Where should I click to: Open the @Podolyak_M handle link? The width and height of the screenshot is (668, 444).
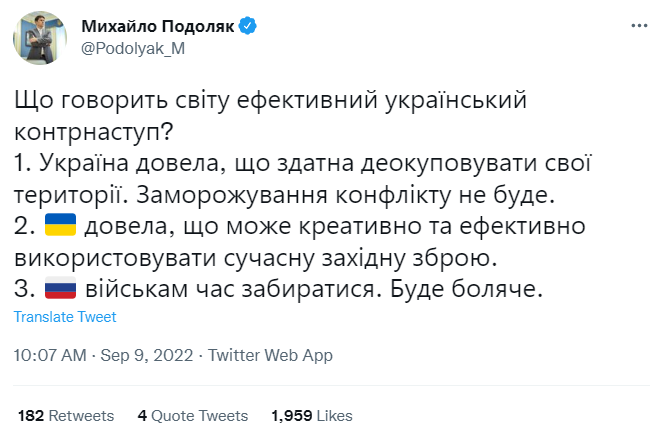tap(132, 47)
